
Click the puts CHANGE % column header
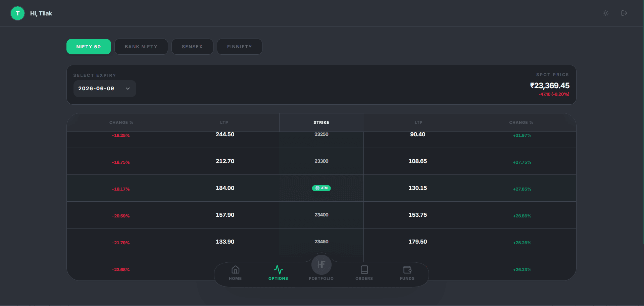point(521,122)
